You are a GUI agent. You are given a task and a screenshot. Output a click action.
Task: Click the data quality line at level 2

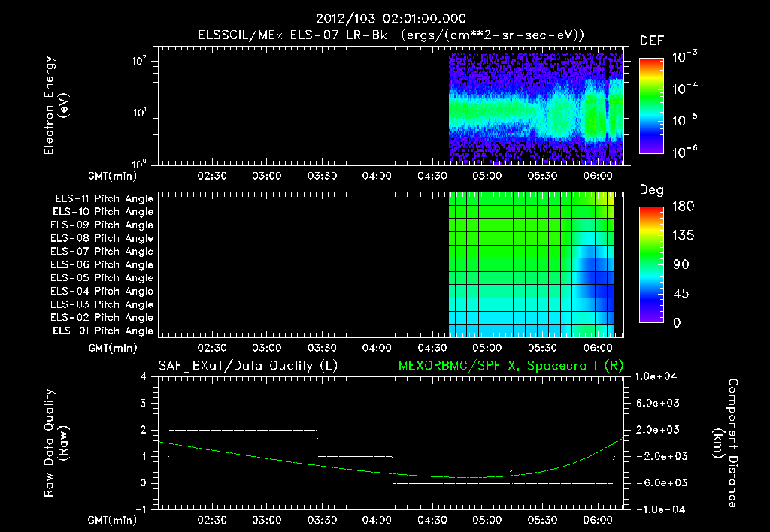(243, 430)
